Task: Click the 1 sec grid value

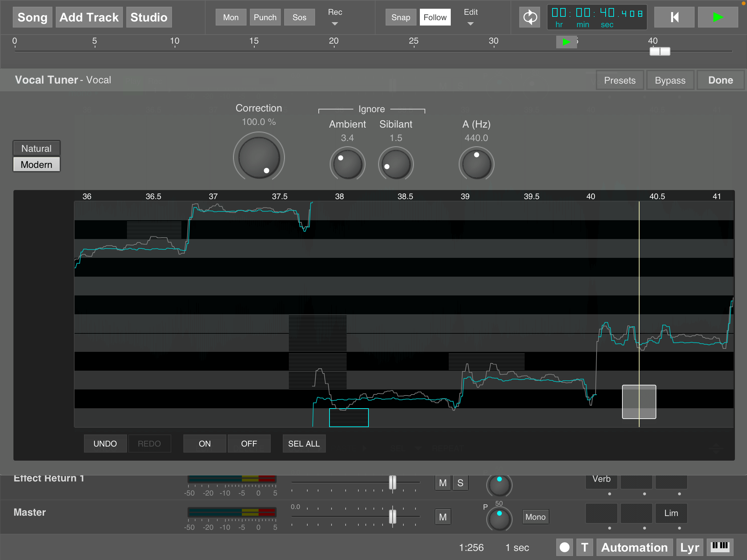Action: click(517, 548)
